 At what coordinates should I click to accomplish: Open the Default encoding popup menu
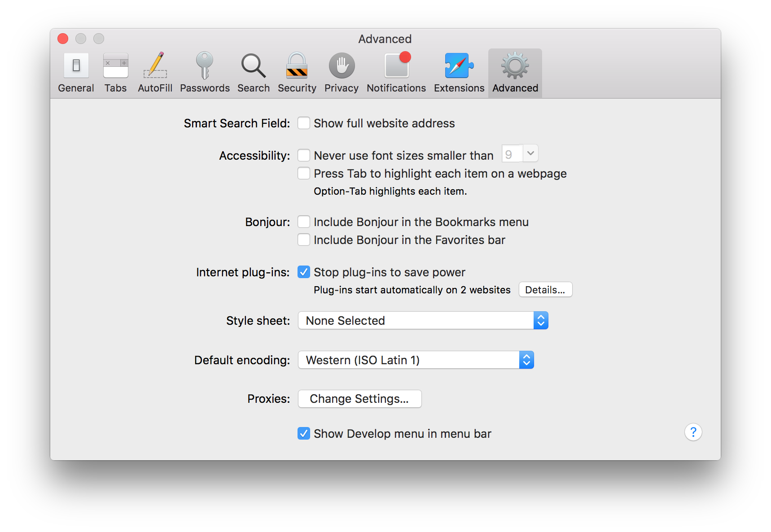tap(416, 360)
